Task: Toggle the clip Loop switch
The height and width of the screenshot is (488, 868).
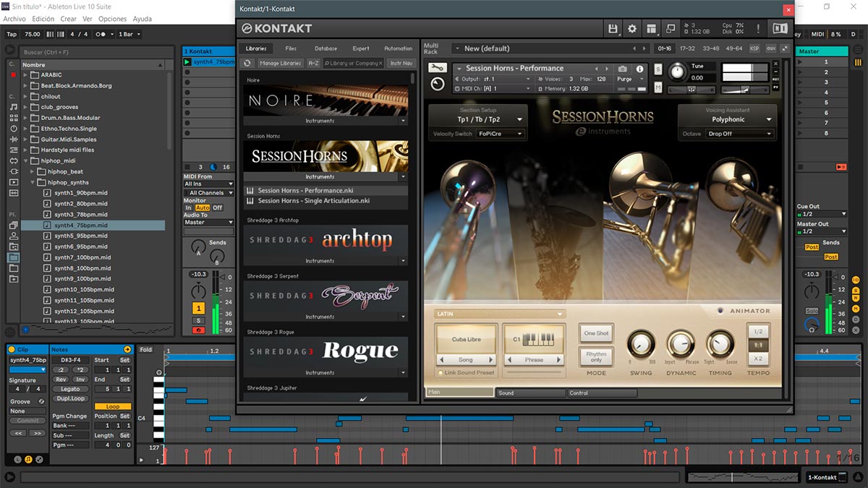Action: pyautogui.click(x=113, y=406)
